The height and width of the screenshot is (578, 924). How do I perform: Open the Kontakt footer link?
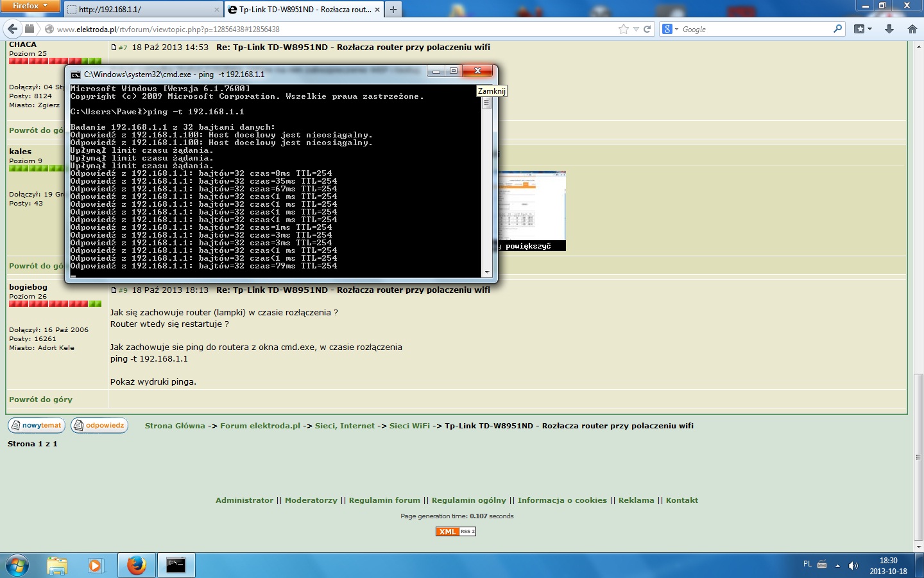pyautogui.click(x=682, y=500)
